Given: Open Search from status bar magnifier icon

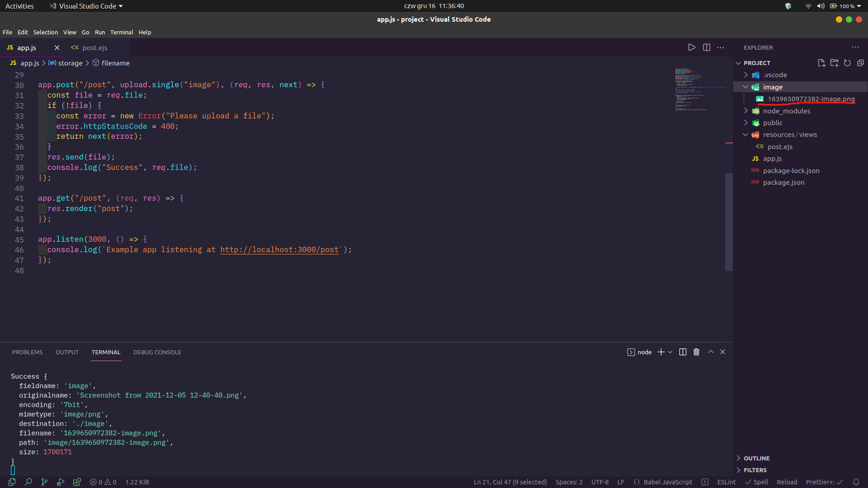Looking at the screenshot, I should (x=28, y=482).
